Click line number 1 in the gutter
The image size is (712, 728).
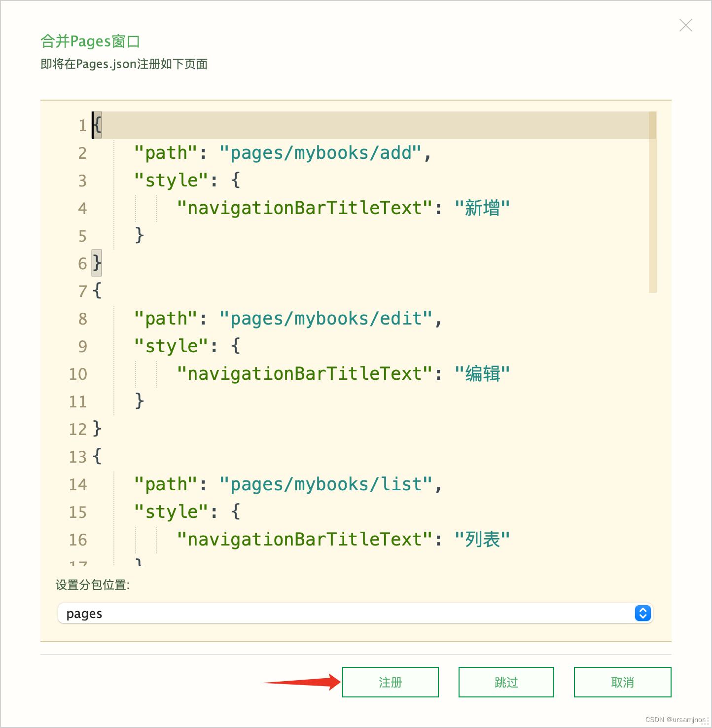[x=82, y=125]
